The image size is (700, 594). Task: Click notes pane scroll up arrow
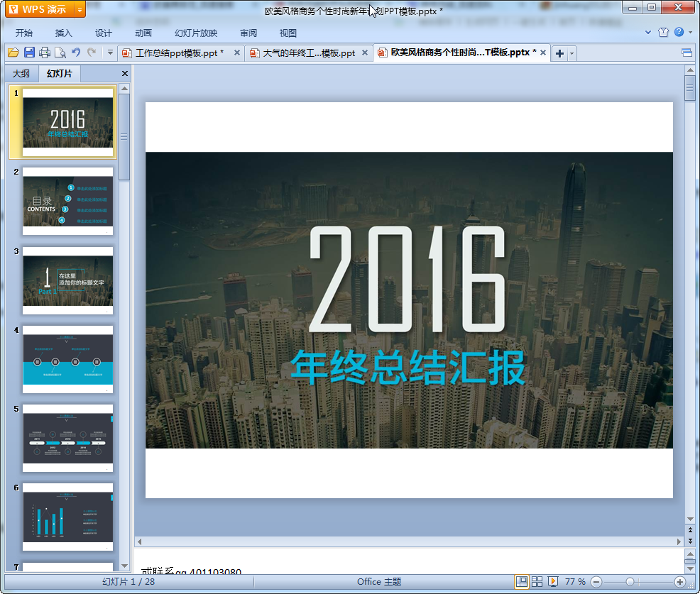(690, 554)
